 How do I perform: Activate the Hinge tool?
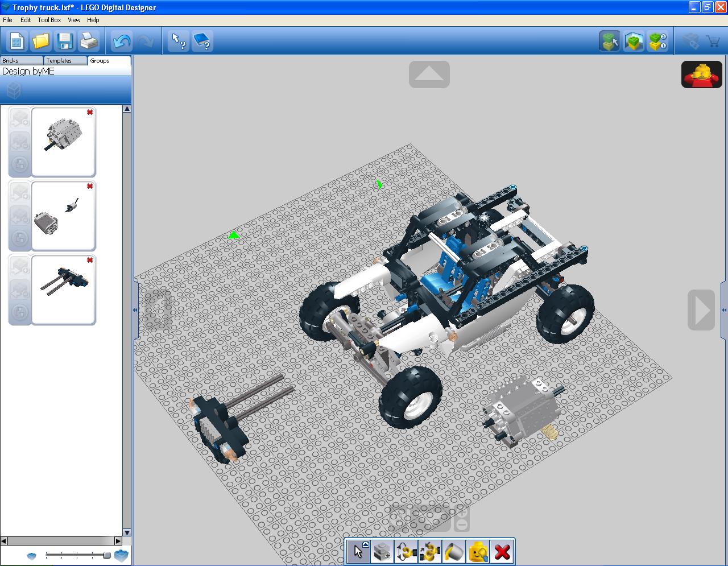(406, 552)
